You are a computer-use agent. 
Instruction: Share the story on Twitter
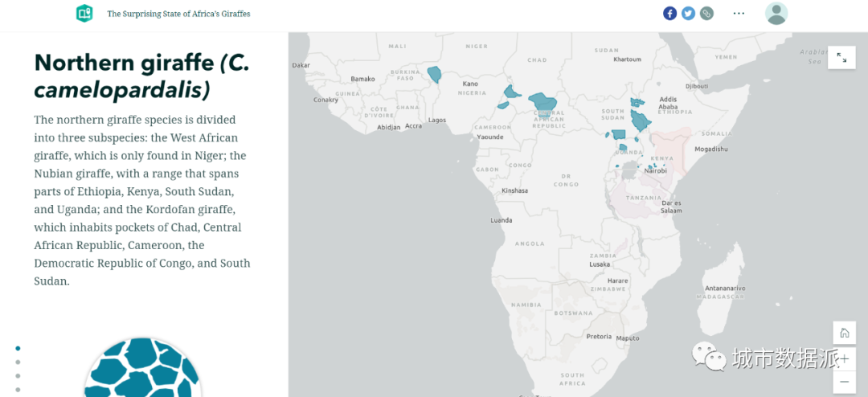pyautogui.click(x=688, y=14)
